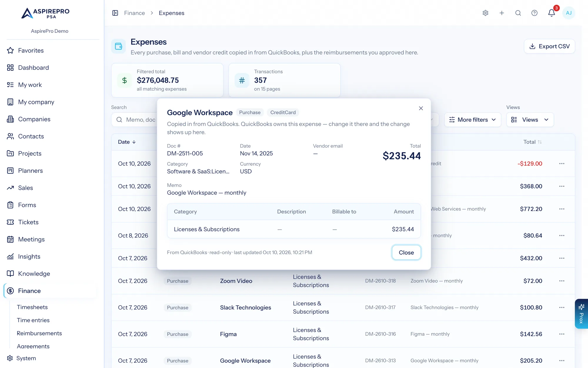Open Reimbursements under Finance

pos(39,333)
